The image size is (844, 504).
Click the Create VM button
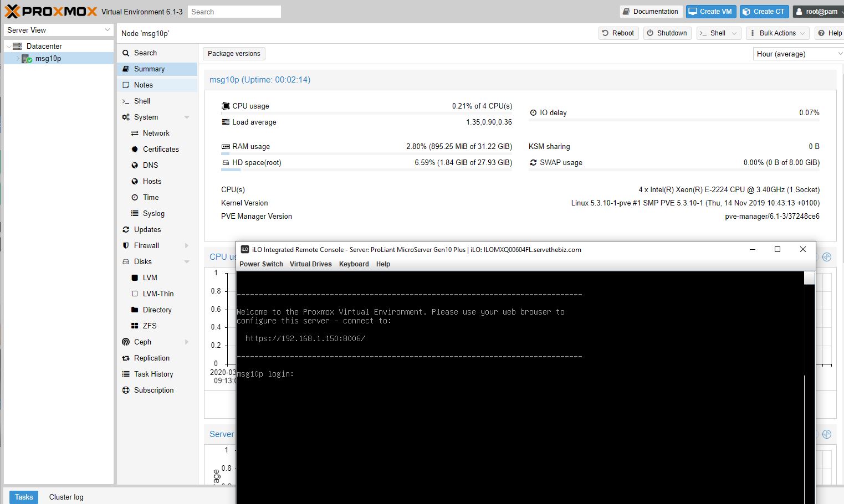click(710, 12)
